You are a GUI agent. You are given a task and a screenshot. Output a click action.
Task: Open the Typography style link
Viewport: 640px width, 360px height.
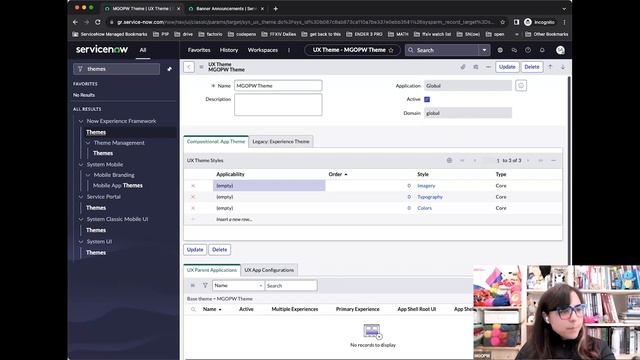tap(430, 197)
